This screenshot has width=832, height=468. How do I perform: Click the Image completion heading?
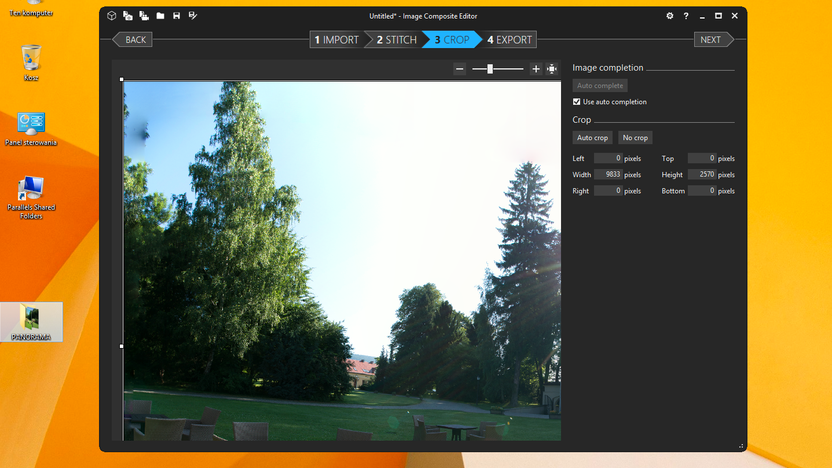coord(608,68)
